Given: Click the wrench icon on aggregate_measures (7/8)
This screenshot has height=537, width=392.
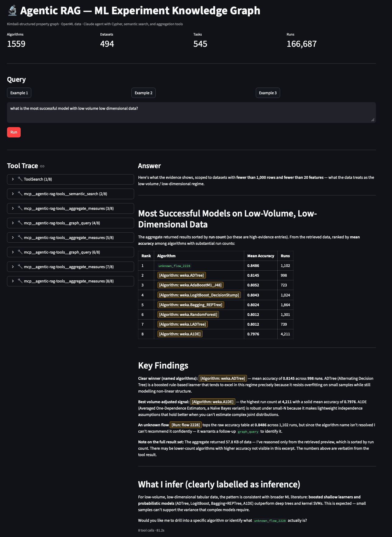Looking at the screenshot, I should pyautogui.click(x=20, y=267).
